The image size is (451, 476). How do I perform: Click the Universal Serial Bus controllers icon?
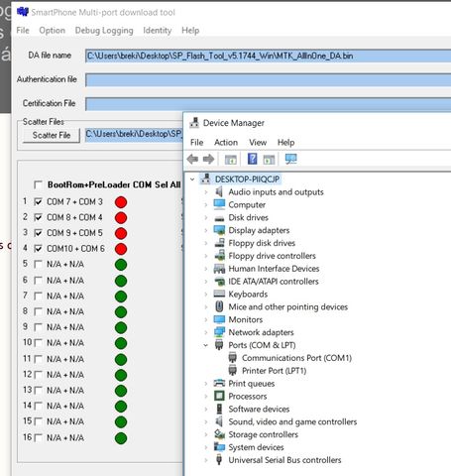[219, 460]
